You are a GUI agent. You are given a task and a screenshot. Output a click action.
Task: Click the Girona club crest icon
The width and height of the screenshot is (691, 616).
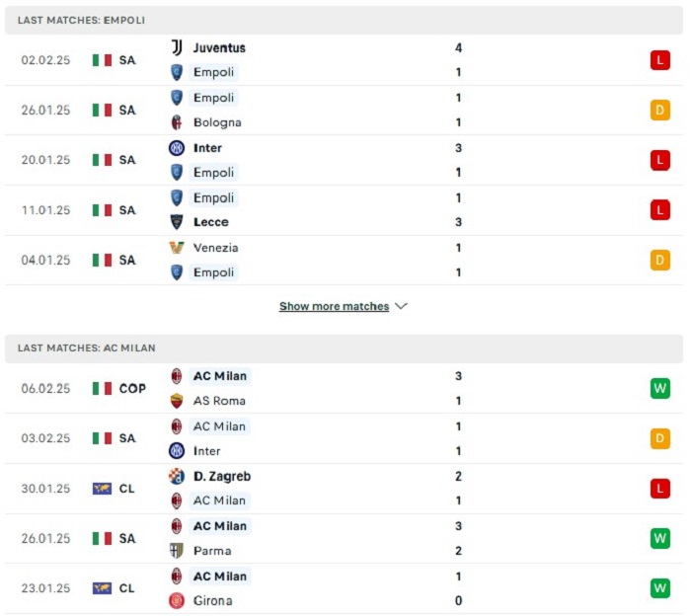pos(177,601)
